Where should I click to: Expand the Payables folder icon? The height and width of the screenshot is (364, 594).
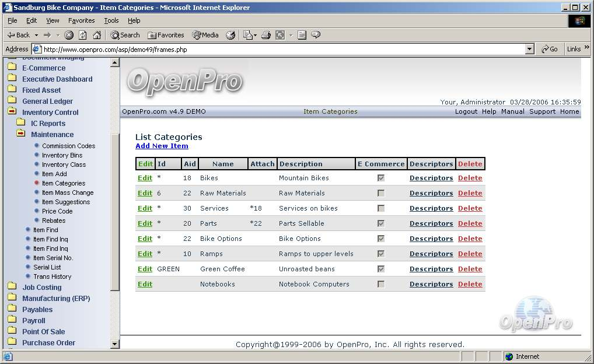[12, 309]
